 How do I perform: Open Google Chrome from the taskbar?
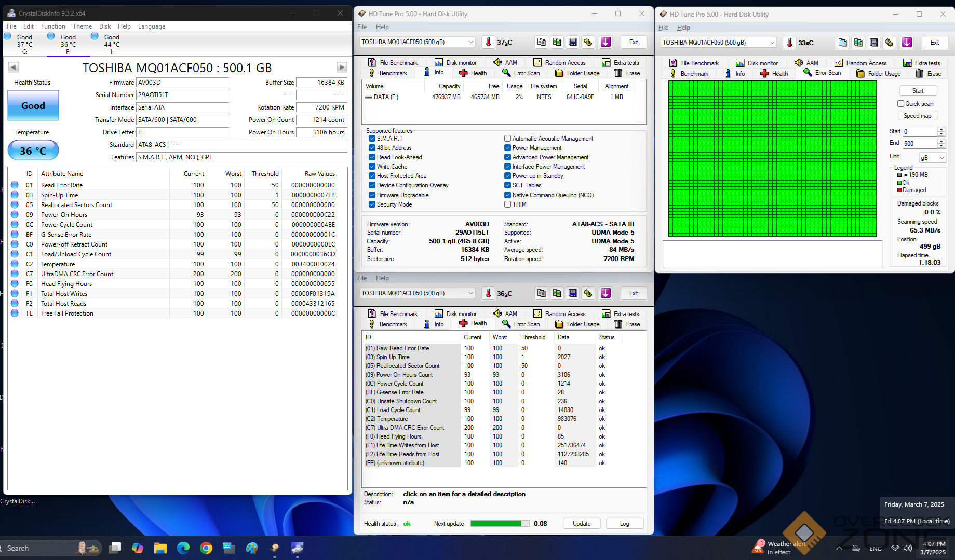(x=206, y=548)
